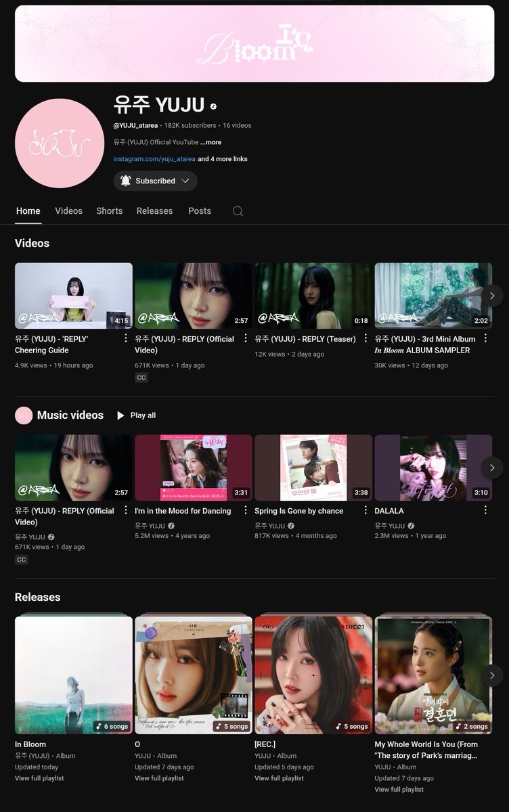Open the In Bloom ALBUM SAMPLER thumbnail
The image size is (509, 812).
[433, 296]
